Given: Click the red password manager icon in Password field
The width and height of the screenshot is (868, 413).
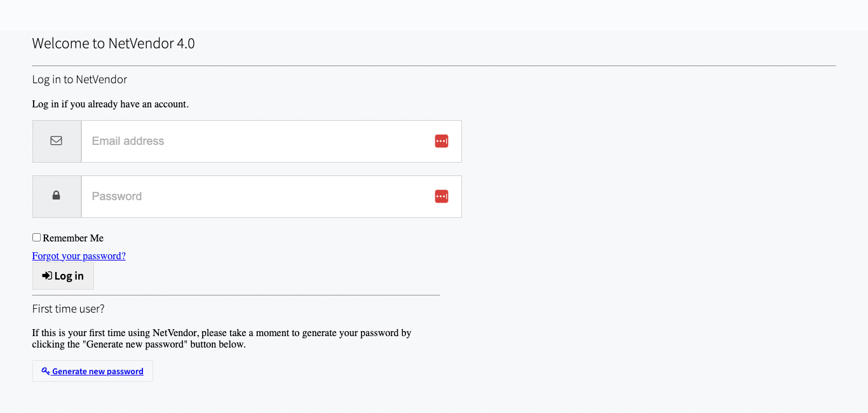Looking at the screenshot, I should [442, 196].
